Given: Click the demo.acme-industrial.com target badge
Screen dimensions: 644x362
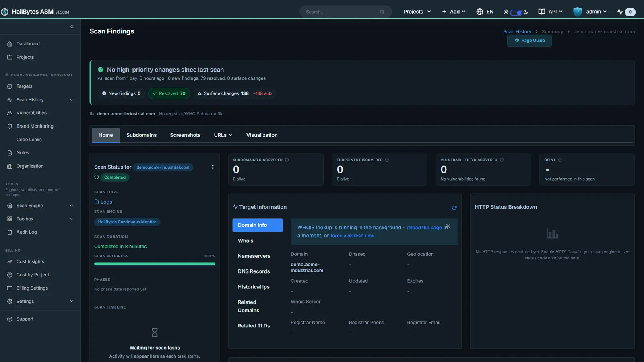Looking at the screenshot, I should [x=163, y=167].
